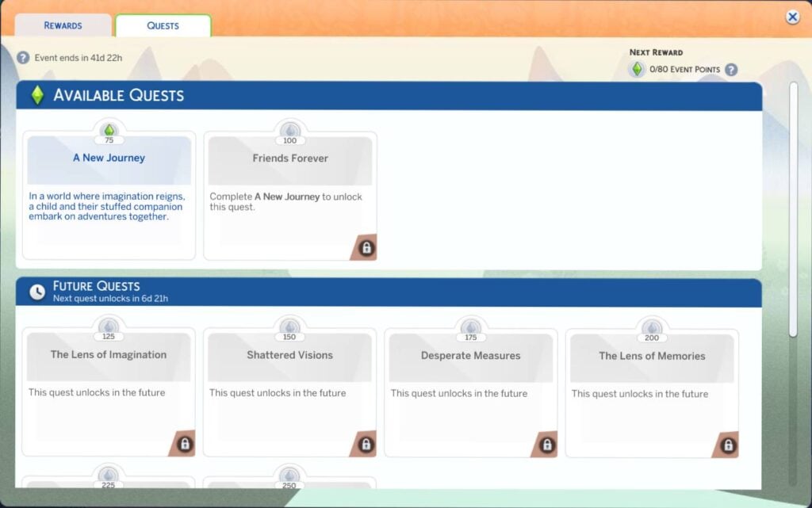Viewport: 812px width, 508px height.
Task: Close the event quests window
Action: click(792, 17)
